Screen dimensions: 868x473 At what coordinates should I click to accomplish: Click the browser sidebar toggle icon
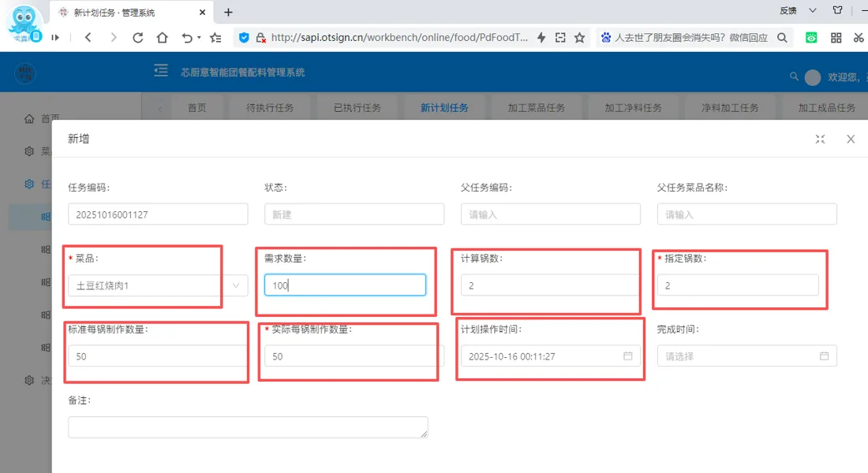click(x=55, y=38)
